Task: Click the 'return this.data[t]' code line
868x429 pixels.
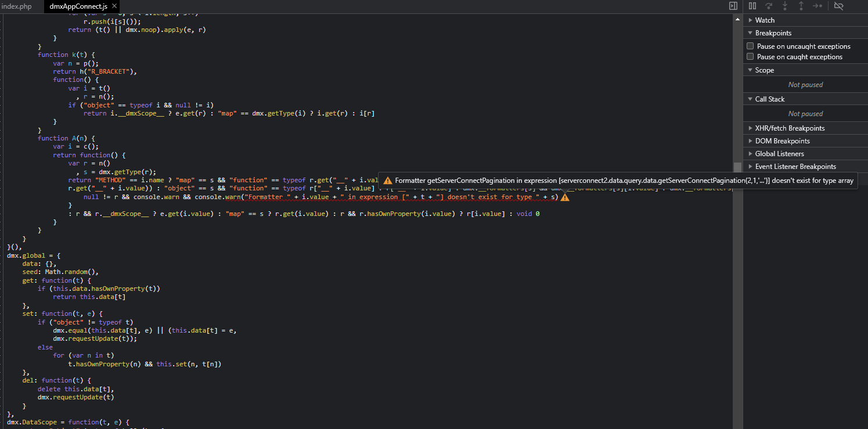Action: pyautogui.click(x=89, y=297)
